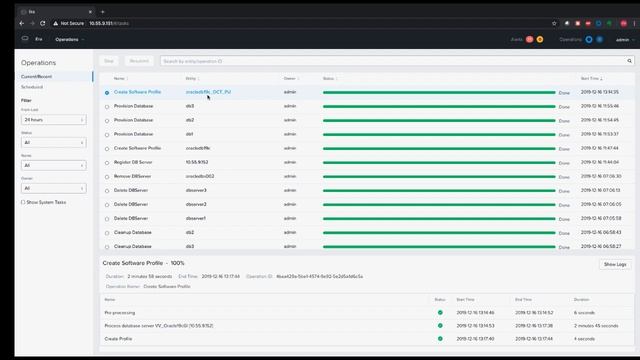Click green status dot for Process database server step
Image resolution: width=640 pixels, height=360 pixels.
(440, 326)
